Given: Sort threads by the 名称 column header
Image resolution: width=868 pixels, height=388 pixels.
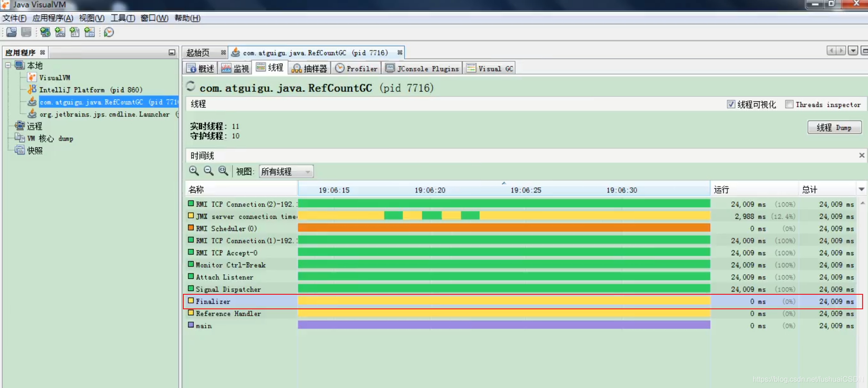Looking at the screenshot, I should pyautogui.click(x=242, y=190).
